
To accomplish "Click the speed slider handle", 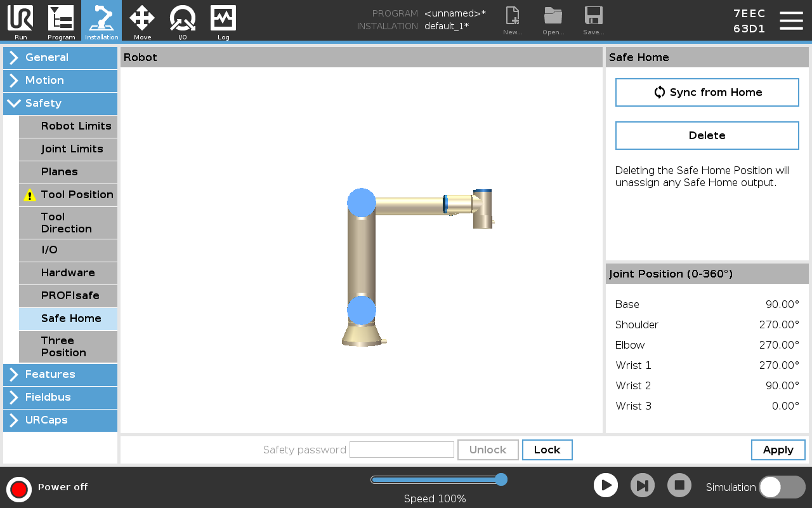I will click(x=501, y=479).
